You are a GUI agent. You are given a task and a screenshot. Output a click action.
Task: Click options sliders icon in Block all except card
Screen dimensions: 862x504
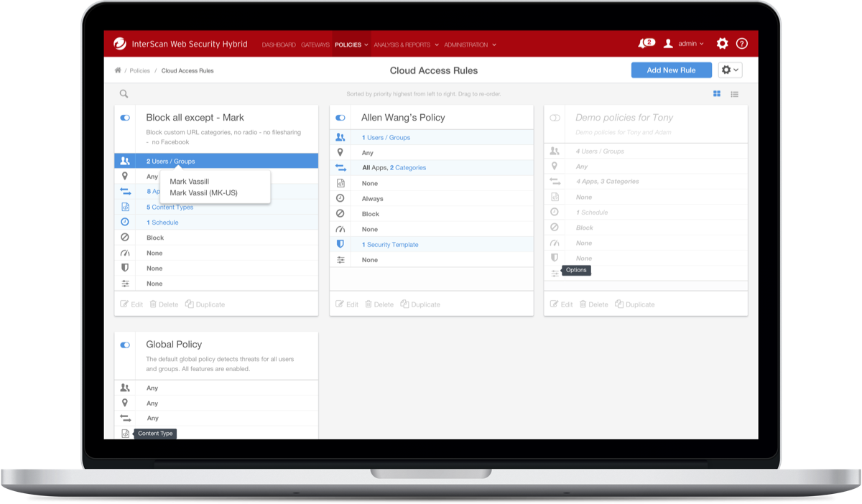coord(125,284)
